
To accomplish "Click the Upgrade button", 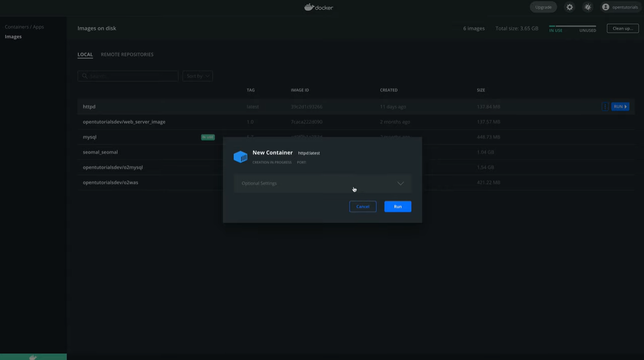I will [544, 7].
